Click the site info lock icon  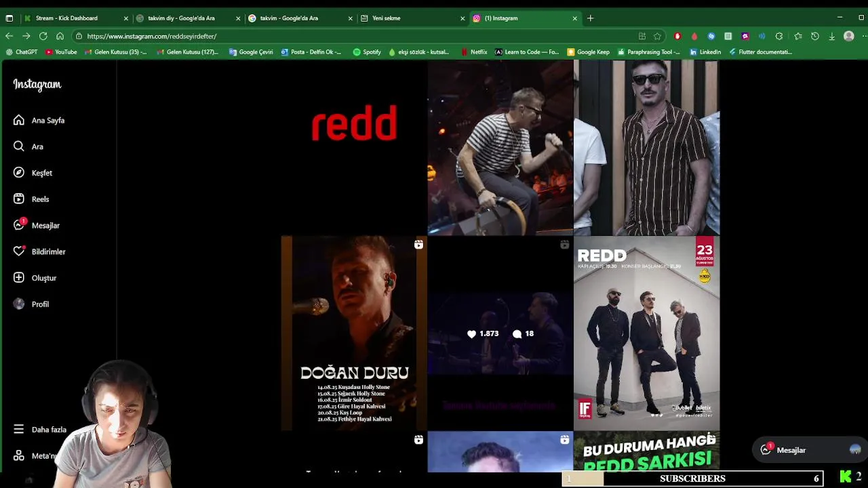(79, 36)
